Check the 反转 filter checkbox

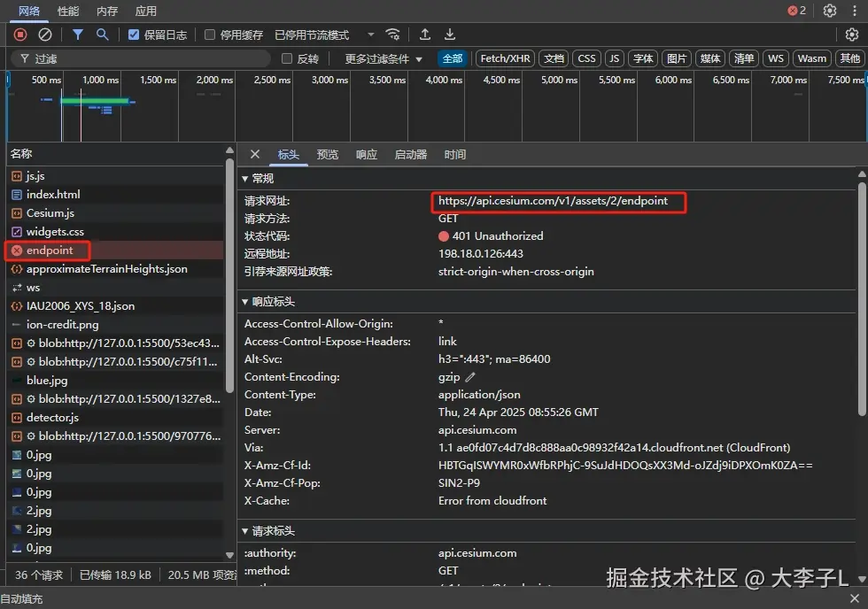287,58
